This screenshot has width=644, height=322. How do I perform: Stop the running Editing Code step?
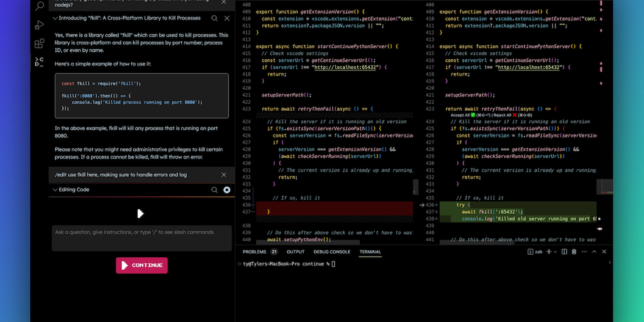[x=227, y=189]
